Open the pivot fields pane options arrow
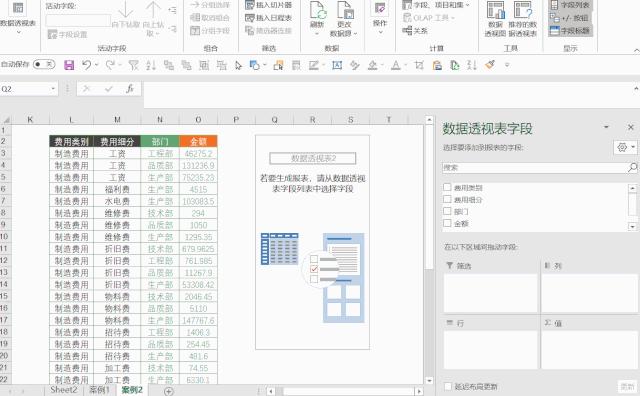Viewport: 640px width, 396px height. tap(606, 127)
